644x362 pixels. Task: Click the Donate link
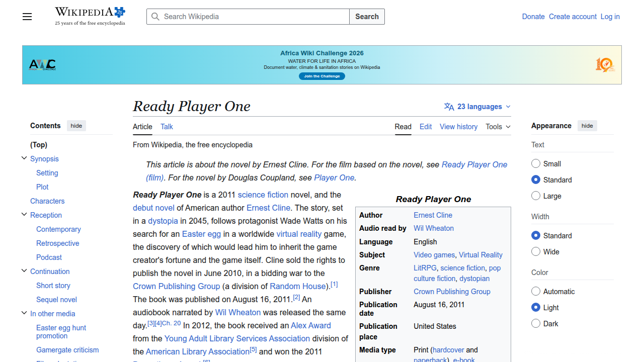click(x=533, y=17)
